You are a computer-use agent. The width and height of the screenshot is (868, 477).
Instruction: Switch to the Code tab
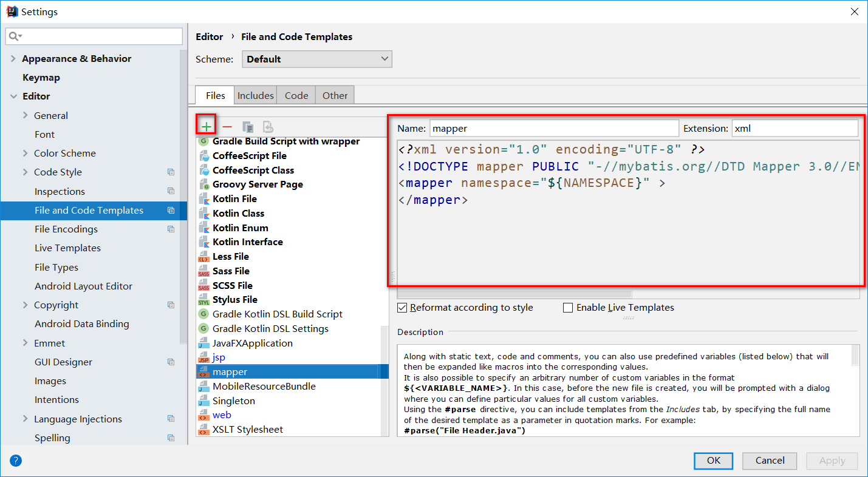[296, 95]
